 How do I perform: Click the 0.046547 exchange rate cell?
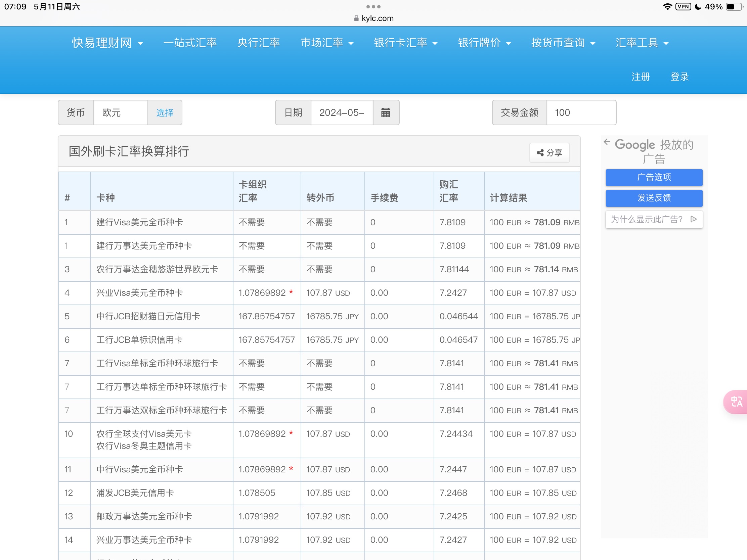[458, 339]
